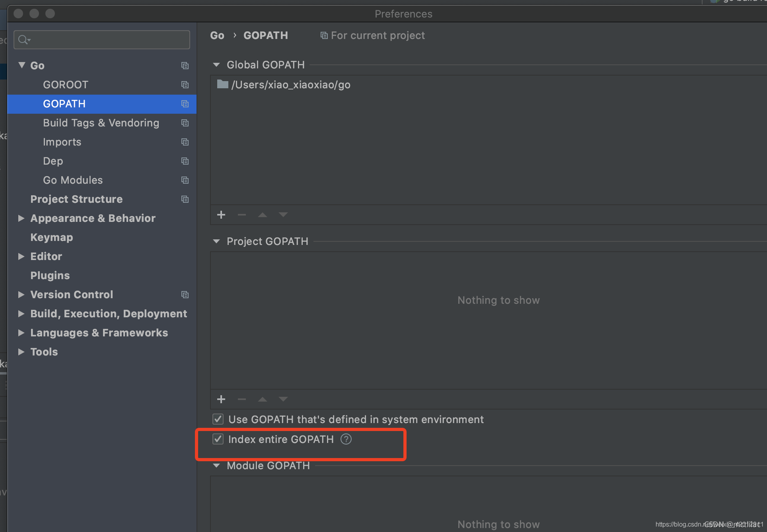
Task: Toggle Use GOPATH defined in system environment
Action: click(218, 419)
